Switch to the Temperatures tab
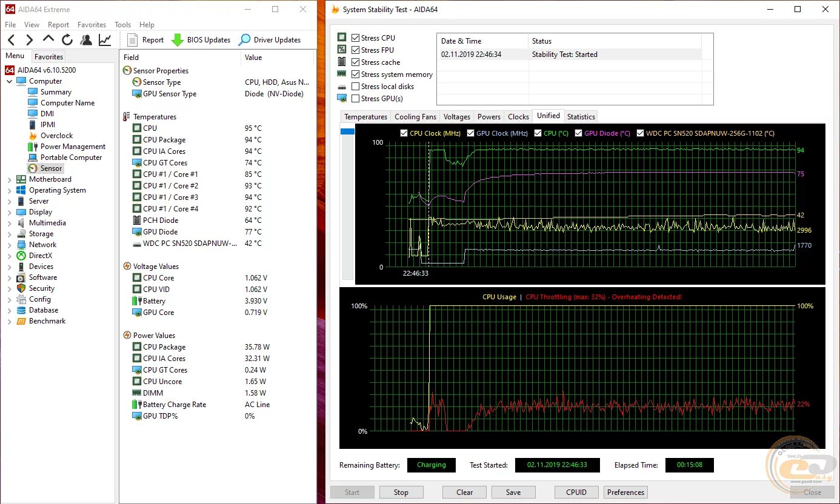 point(365,117)
